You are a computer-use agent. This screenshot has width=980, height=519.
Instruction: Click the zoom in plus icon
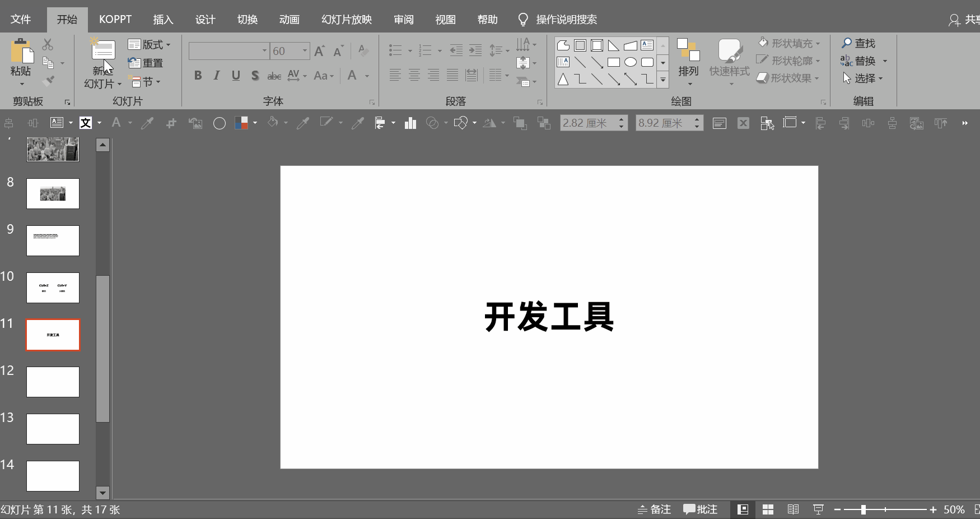tap(933, 509)
